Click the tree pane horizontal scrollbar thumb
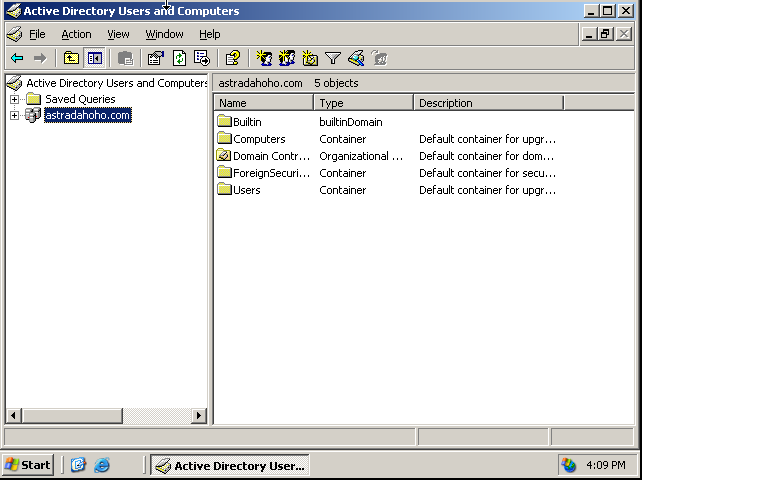 tap(72, 416)
